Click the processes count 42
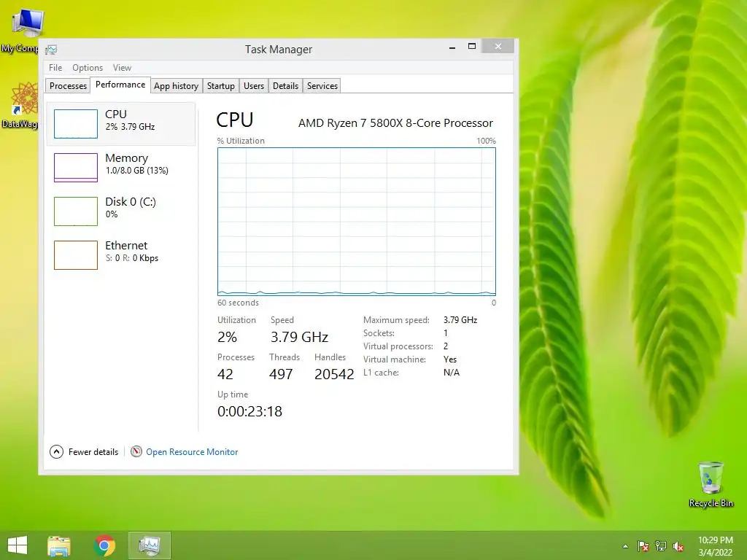Viewport: 747px width, 560px height. click(x=225, y=374)
